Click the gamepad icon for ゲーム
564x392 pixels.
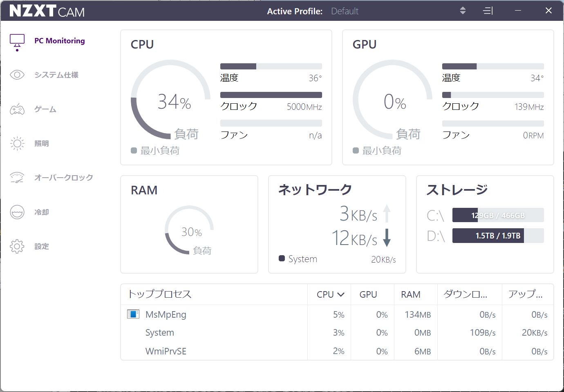pos(17,109)
